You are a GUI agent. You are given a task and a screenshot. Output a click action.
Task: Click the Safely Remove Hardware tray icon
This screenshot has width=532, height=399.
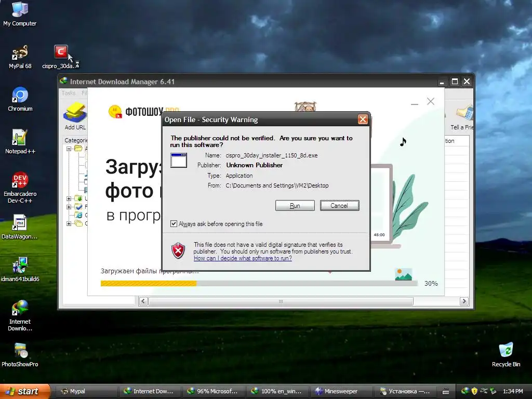click(x=493, y=391)
